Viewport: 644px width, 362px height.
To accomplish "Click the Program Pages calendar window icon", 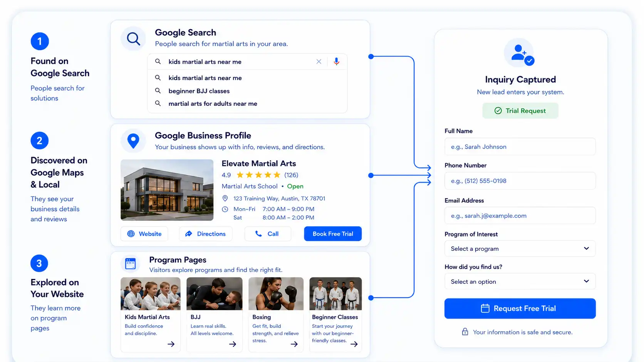I will (x=131, y=264).
